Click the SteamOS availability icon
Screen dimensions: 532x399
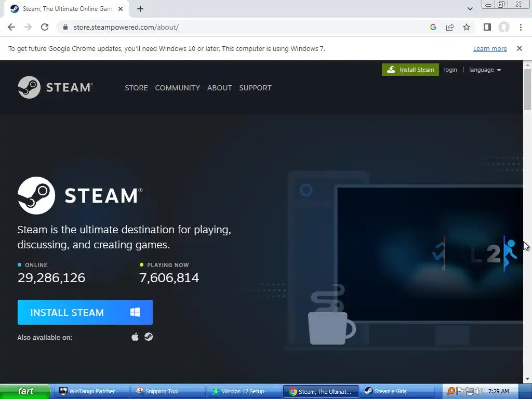tap(149, 337)
